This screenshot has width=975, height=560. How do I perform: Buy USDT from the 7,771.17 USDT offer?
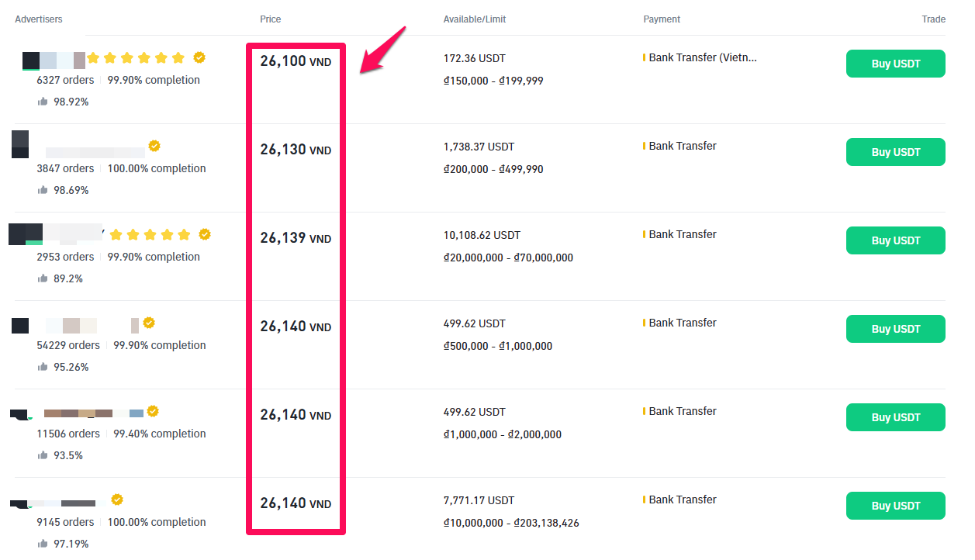pyautogui.click(x=895, y=506)
